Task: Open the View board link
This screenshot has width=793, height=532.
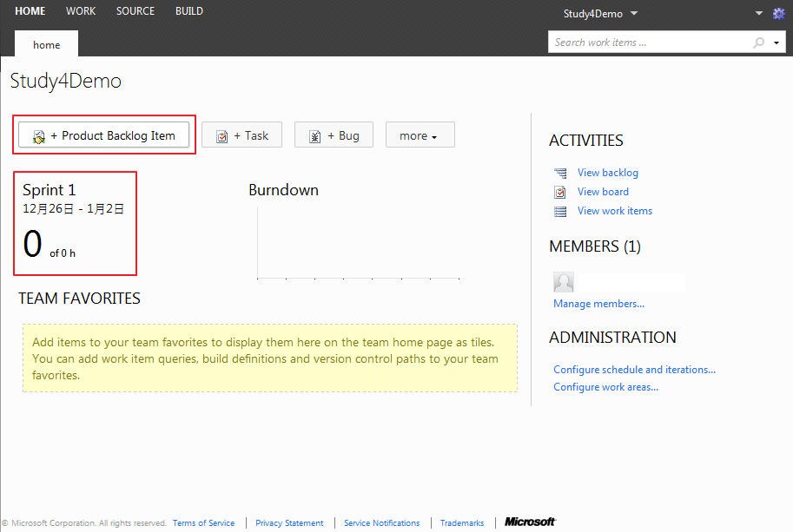Action: tap(603, 192)
